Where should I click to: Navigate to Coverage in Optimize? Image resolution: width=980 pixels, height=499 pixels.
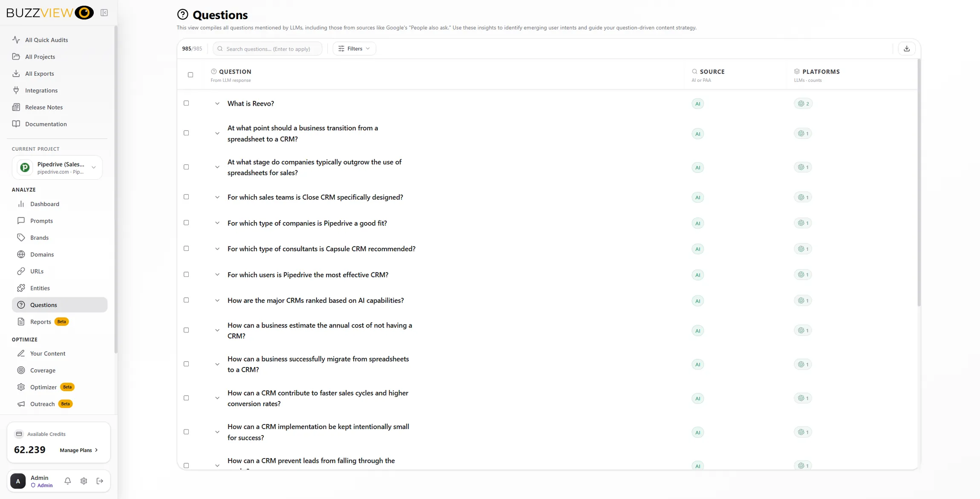click(60, 370)
